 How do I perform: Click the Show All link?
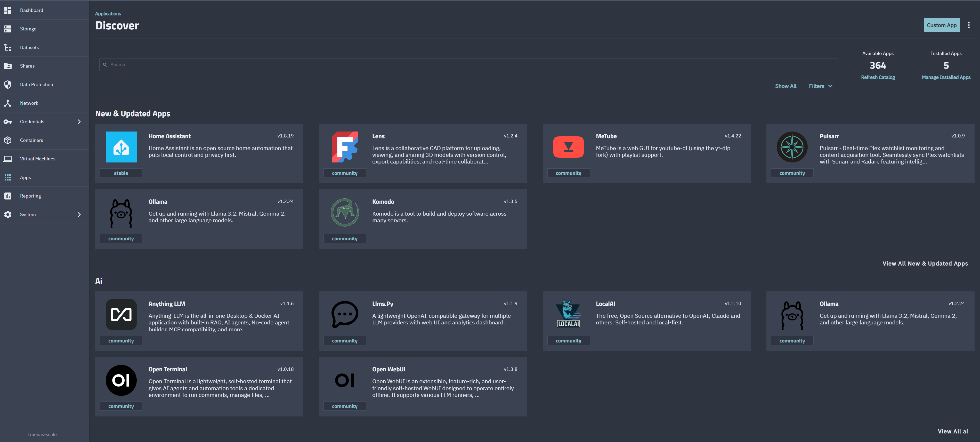[x=785, y=86]
